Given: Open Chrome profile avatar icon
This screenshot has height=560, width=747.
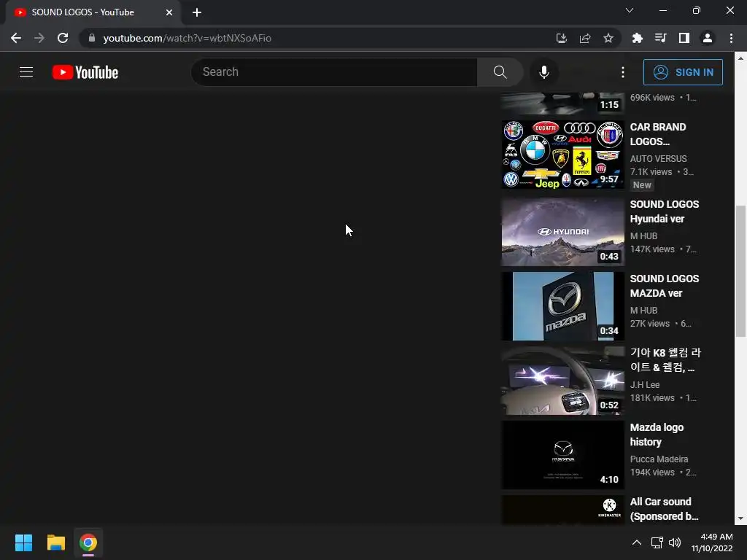Looking at the screenshot, I should (708, 38).
